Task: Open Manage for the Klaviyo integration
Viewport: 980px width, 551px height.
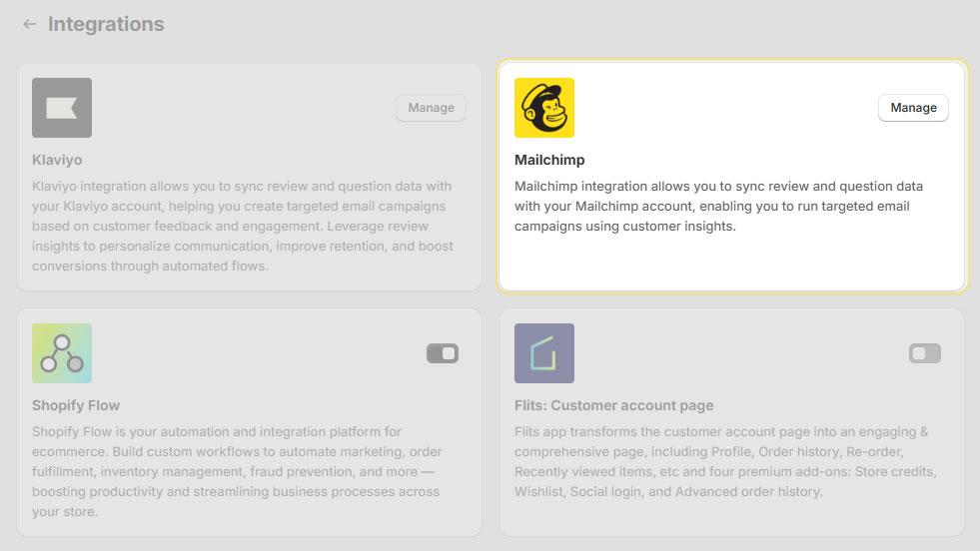Action: point(432,108)
